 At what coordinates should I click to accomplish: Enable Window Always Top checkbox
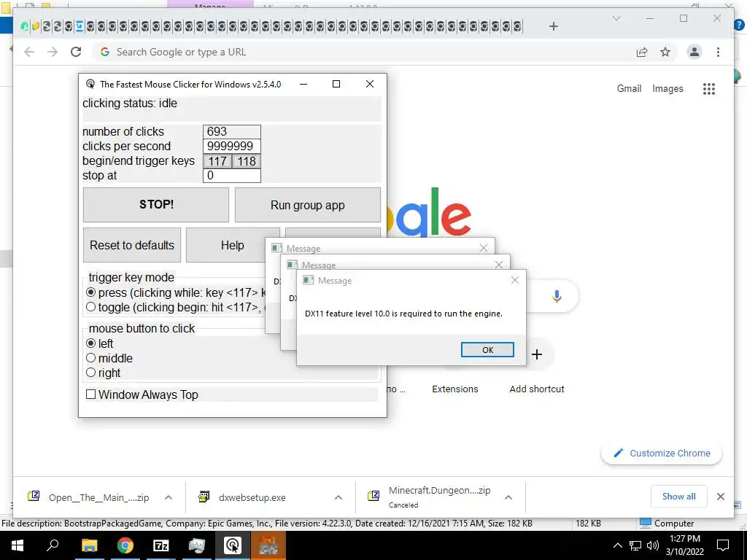90,394
